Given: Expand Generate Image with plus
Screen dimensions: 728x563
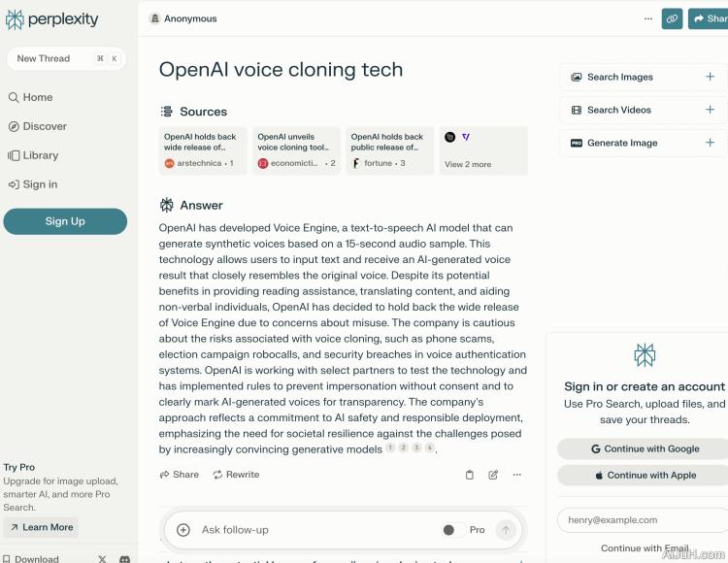Looking at the screenshot, I should click(x=710, y=143).
